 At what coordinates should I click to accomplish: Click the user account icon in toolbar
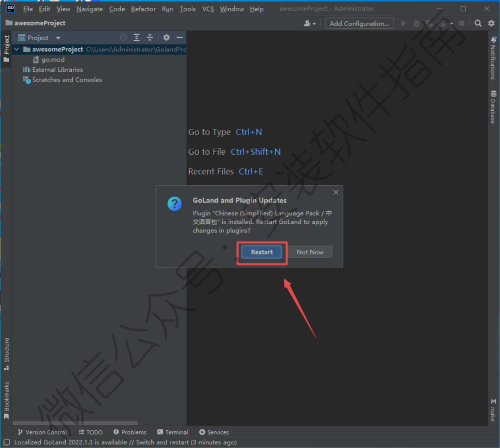click(x=308, y=23)
